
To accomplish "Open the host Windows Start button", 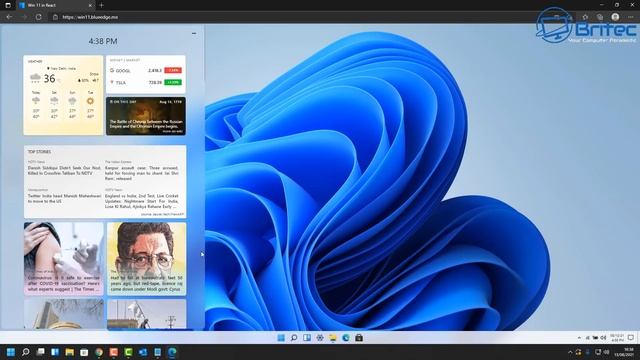I will click(11, 352).
